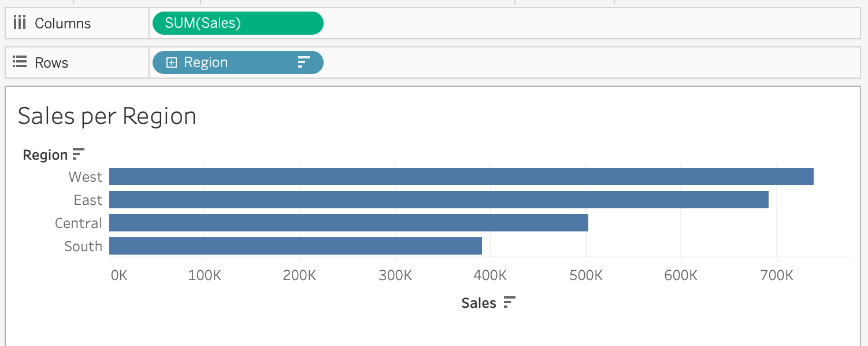Click the Sales axis title

478,303
